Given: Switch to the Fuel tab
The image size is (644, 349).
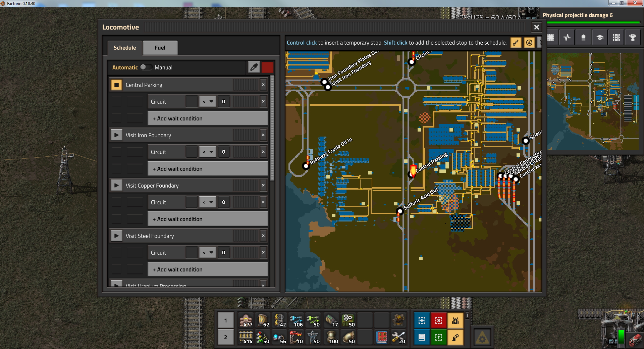Looking at the screenshot, I should tap(160, 48).
